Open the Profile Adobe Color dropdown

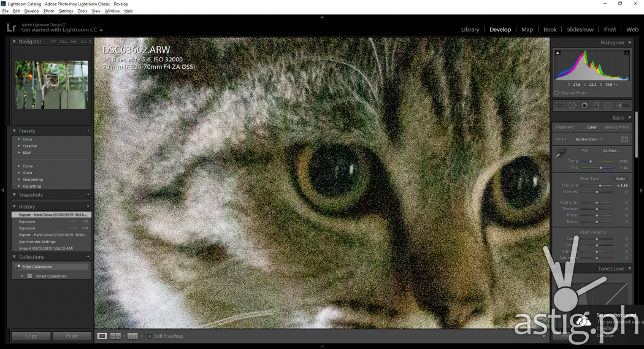pyautogui.click(x=589, y=139)
